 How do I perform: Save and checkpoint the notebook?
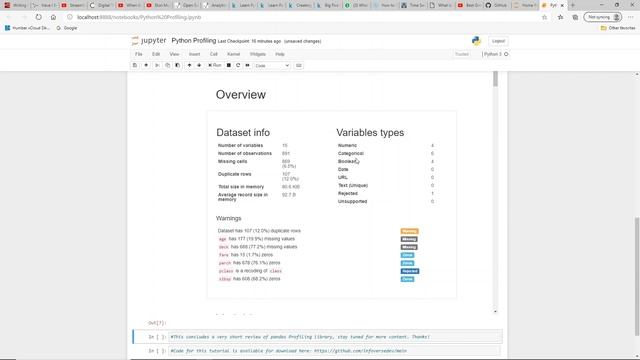135,65
